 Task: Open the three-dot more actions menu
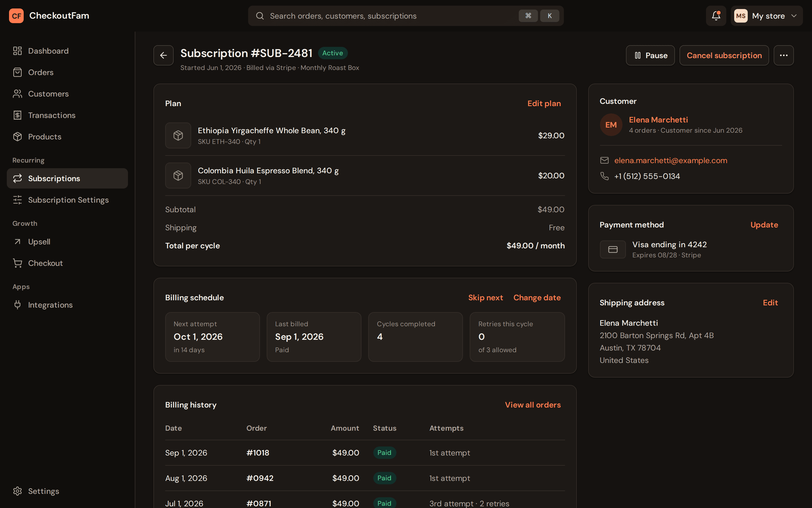click(784, 55)
